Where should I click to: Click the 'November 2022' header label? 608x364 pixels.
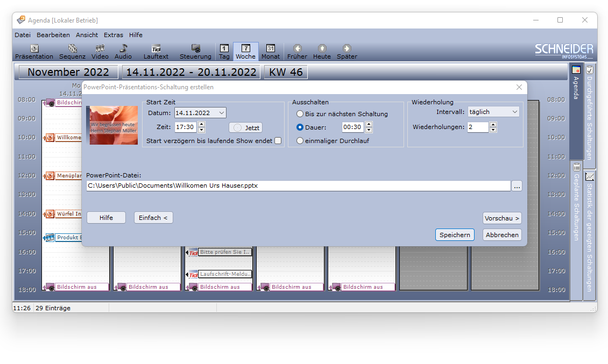pyautogui.click(x=68, y=72)
